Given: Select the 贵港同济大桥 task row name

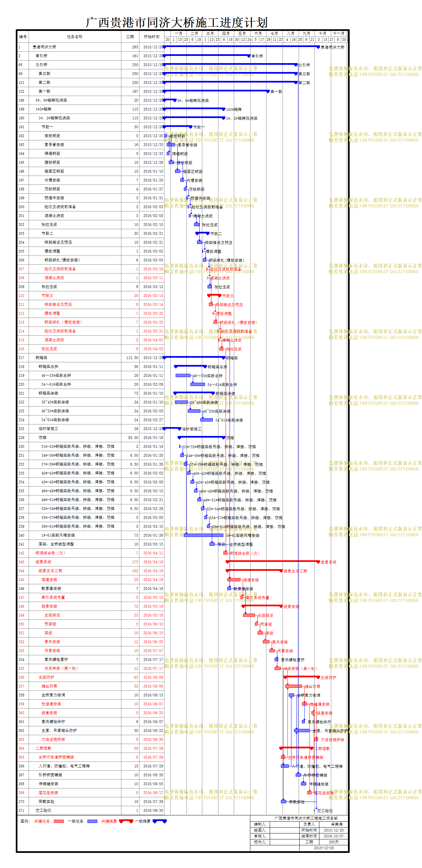Looking at the screenshot, I should tap(44, 47).
